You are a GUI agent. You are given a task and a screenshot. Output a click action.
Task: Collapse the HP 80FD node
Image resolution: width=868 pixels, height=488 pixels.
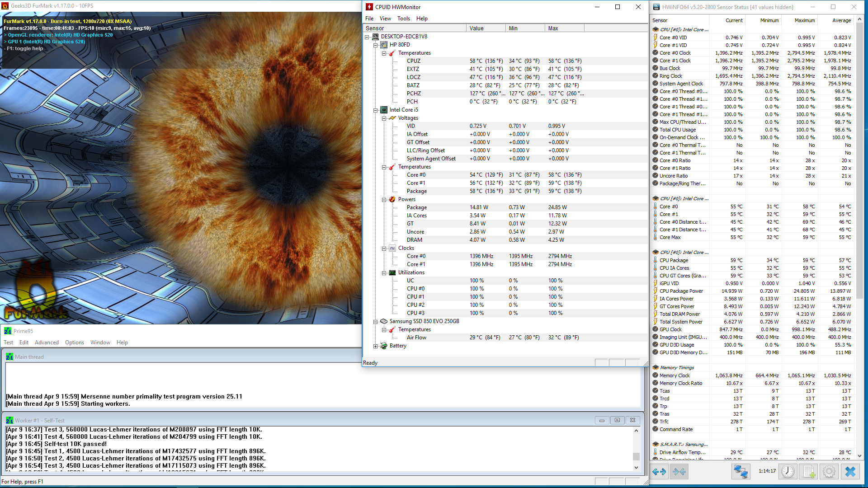375,45
